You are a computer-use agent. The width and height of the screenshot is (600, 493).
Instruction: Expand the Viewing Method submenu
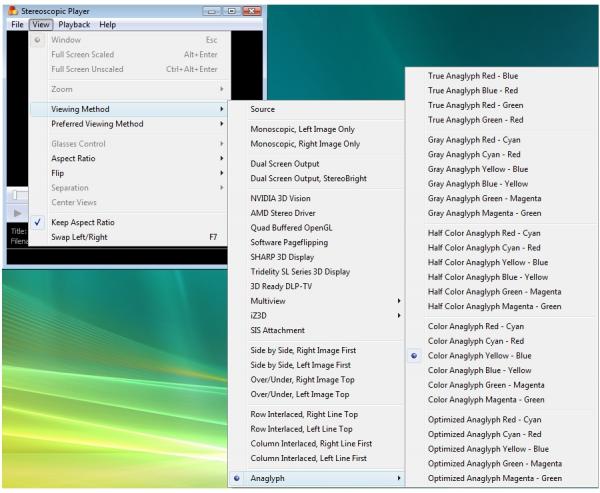point(129,109)
